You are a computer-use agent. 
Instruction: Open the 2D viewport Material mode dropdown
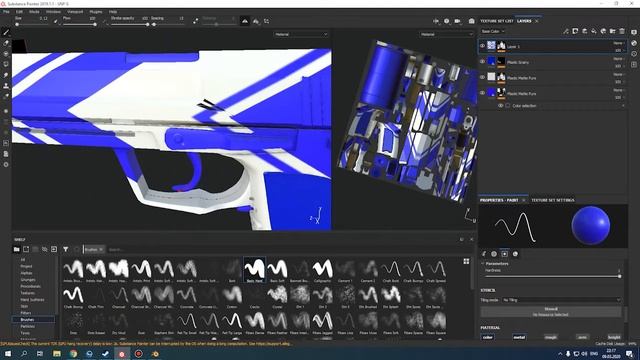[447, 34]
